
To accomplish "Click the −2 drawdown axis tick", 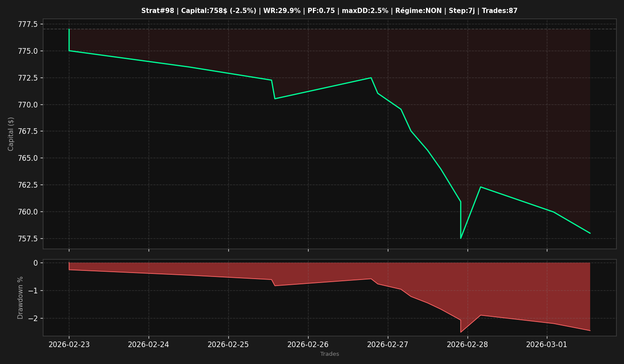I will [x=33, y=318].
